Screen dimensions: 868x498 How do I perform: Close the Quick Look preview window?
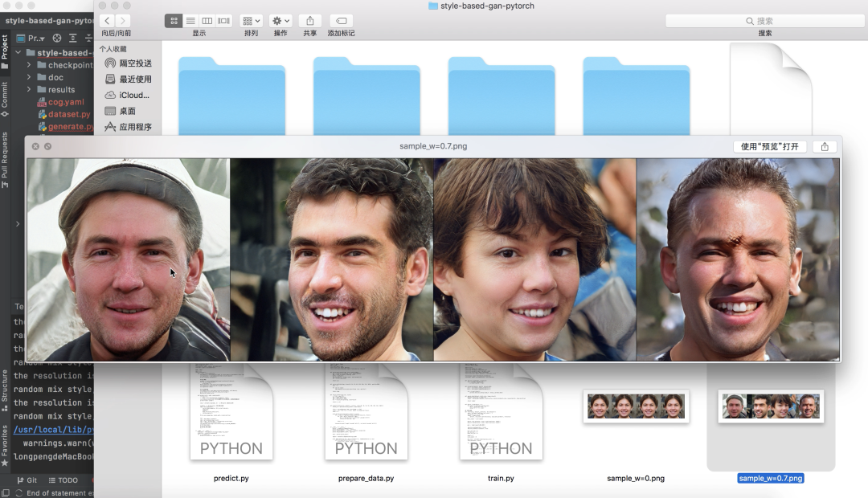(35, 147)
